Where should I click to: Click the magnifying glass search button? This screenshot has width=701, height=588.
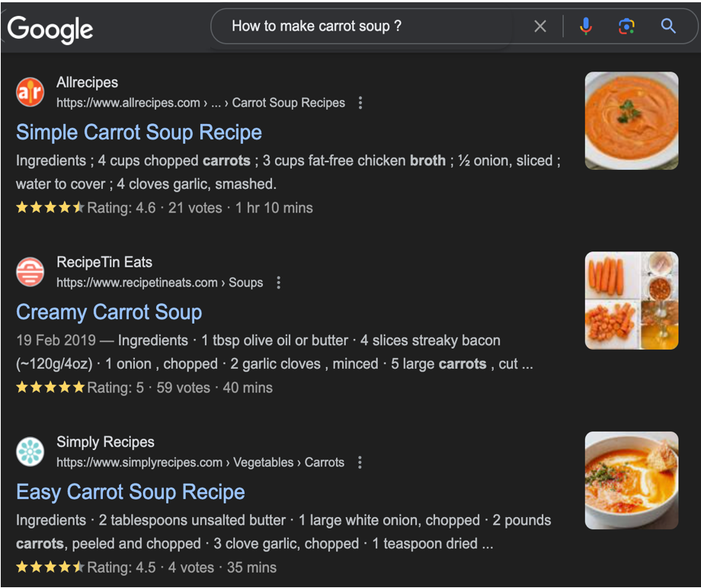click(x=668, y=27)
